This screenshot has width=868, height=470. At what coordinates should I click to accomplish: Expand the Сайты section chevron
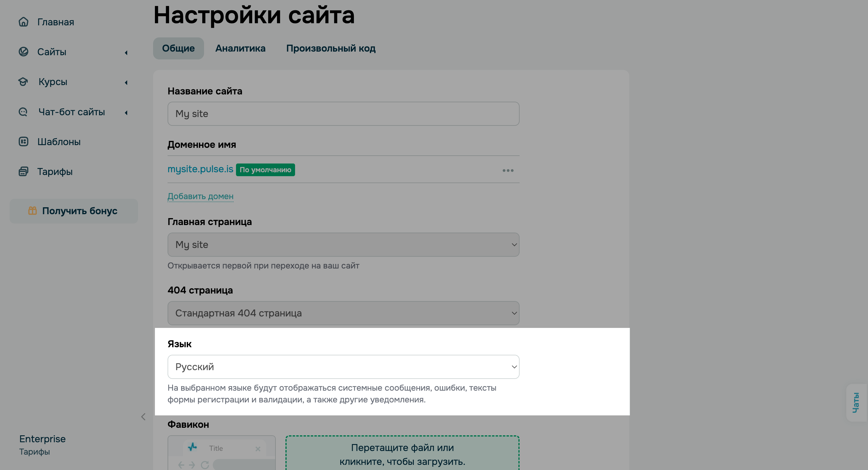point(126,52)
